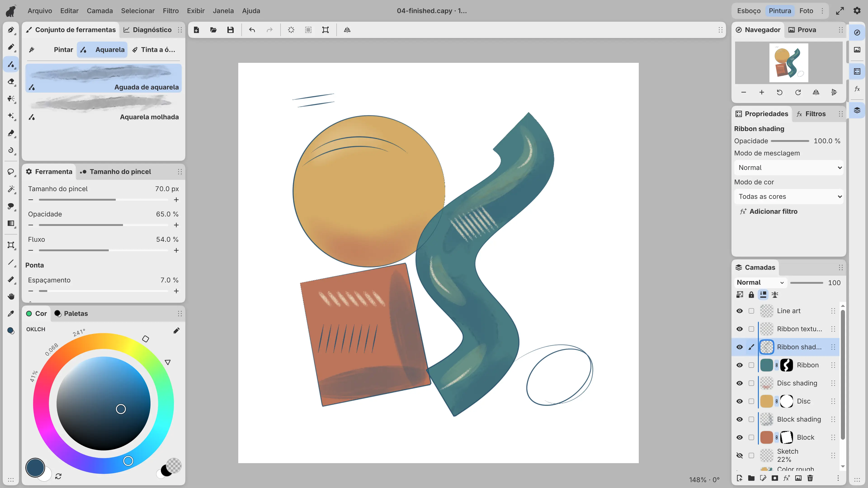Click the navigator zoom in plus icon
This screenshot has width=868, height=488.
click(762, 92)
